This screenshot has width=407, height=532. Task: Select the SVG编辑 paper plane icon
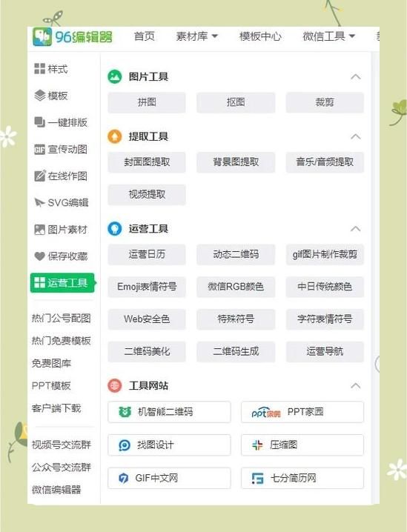[39, 202]
